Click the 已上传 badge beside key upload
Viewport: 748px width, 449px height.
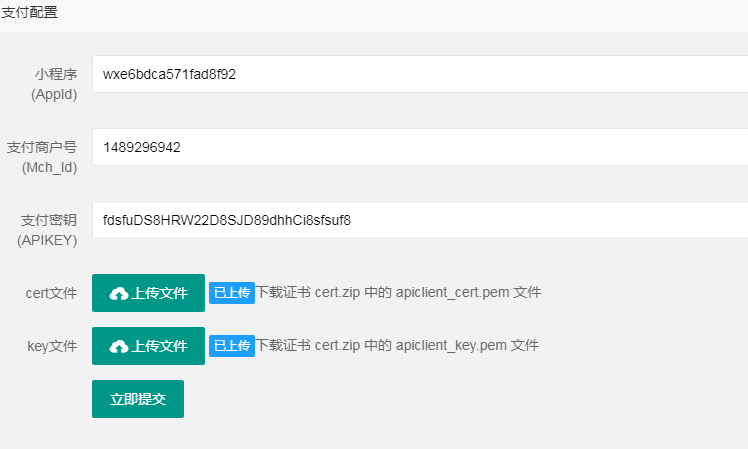click(232, 346)
